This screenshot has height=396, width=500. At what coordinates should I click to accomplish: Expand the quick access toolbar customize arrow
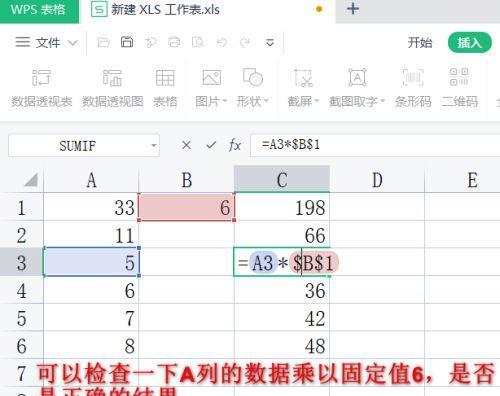click(270, 43)
